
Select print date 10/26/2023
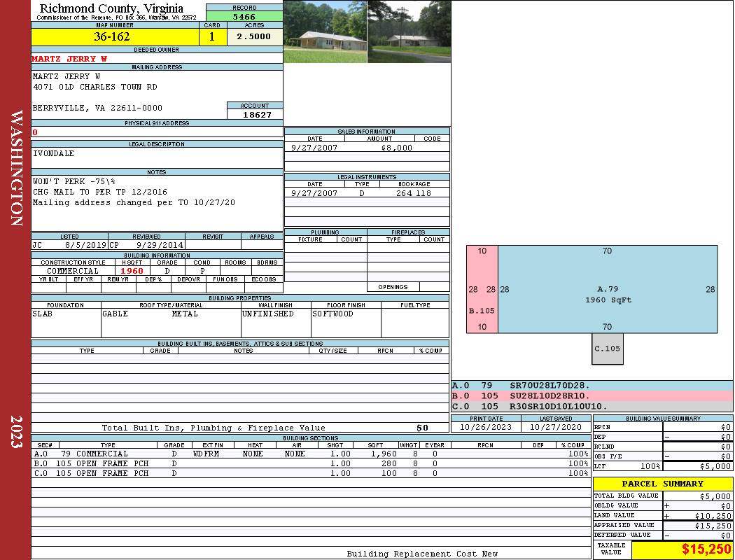tap(486, 427)
